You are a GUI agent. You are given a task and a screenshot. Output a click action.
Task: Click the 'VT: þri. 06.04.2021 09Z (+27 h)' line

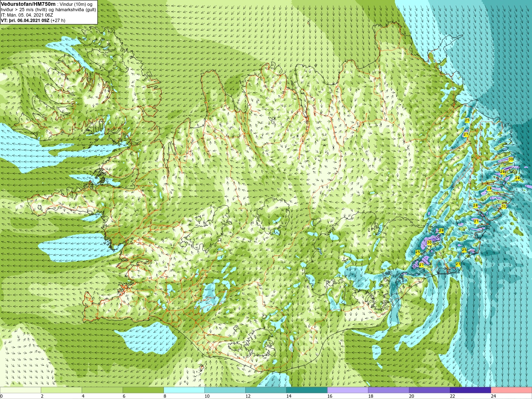(x=33, y=20)
